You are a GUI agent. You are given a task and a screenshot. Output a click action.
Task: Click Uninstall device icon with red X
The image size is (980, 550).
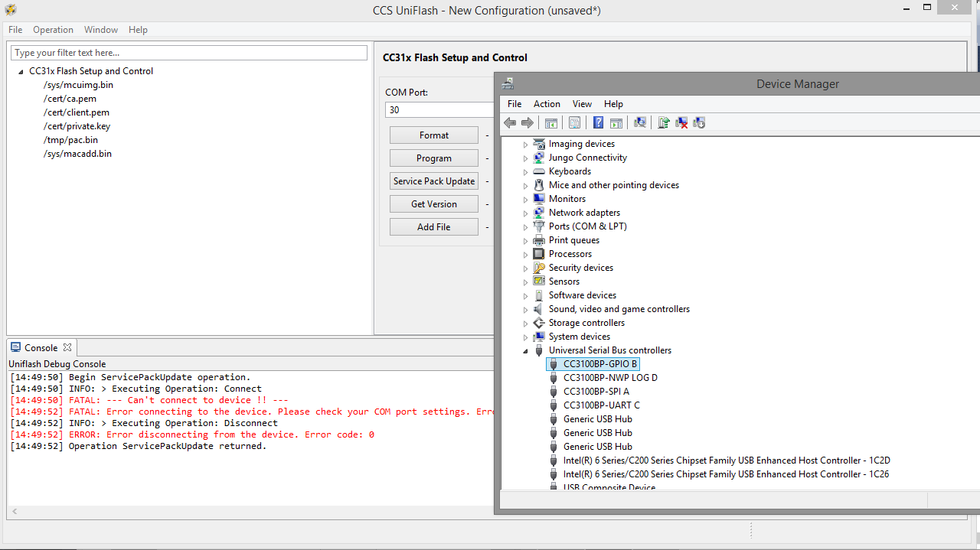click(x=681, y=122)
